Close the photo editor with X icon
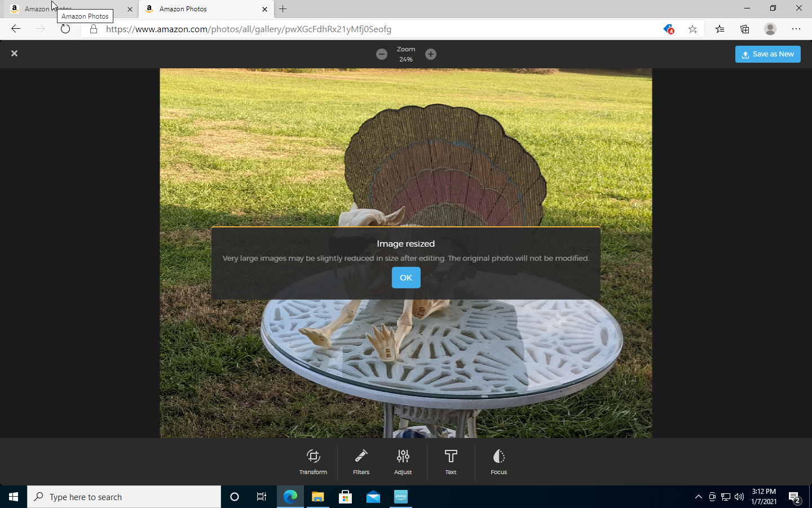812x508 pixels. (15, 53)
